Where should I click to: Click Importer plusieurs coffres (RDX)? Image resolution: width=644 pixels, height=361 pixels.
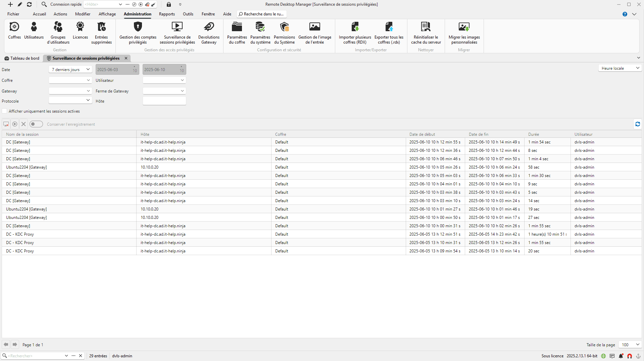point(355,33)
